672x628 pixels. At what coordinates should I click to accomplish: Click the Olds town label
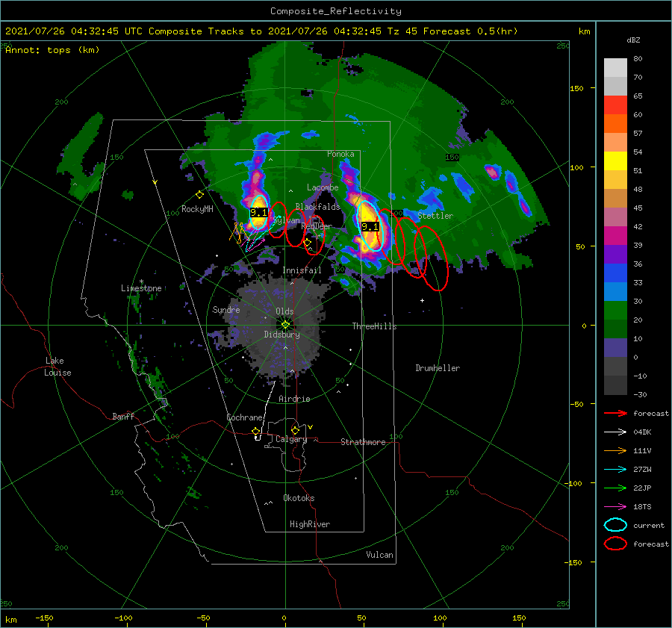point(284,311)
